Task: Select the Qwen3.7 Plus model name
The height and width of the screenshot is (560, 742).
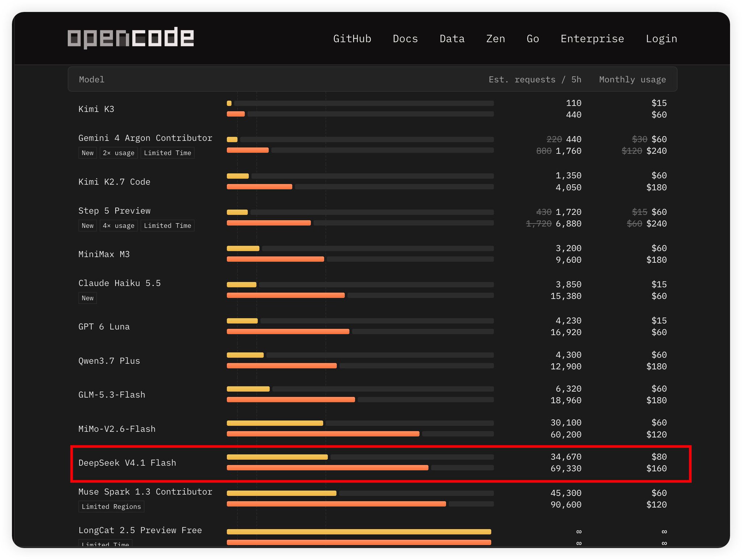Action: coord(109,361)
